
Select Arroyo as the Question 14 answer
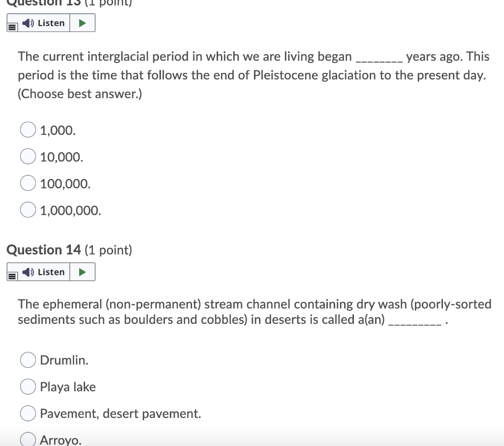point(28,439)
